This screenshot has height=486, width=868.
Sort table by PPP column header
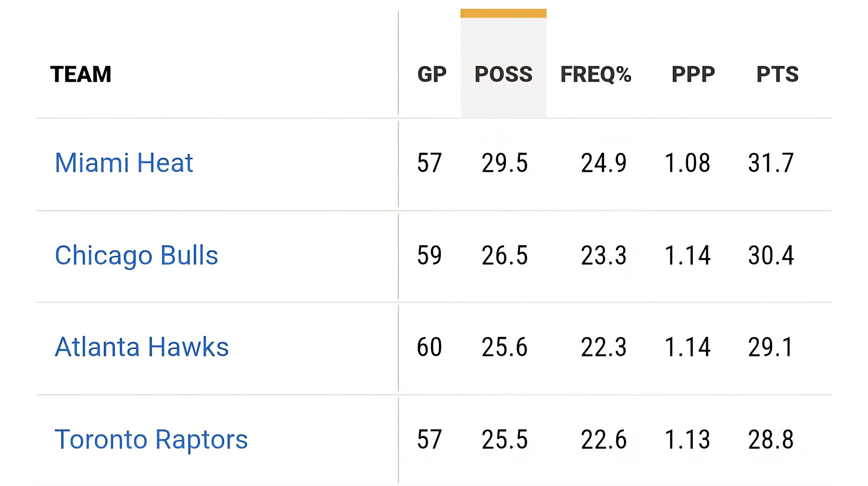[693, 74]
